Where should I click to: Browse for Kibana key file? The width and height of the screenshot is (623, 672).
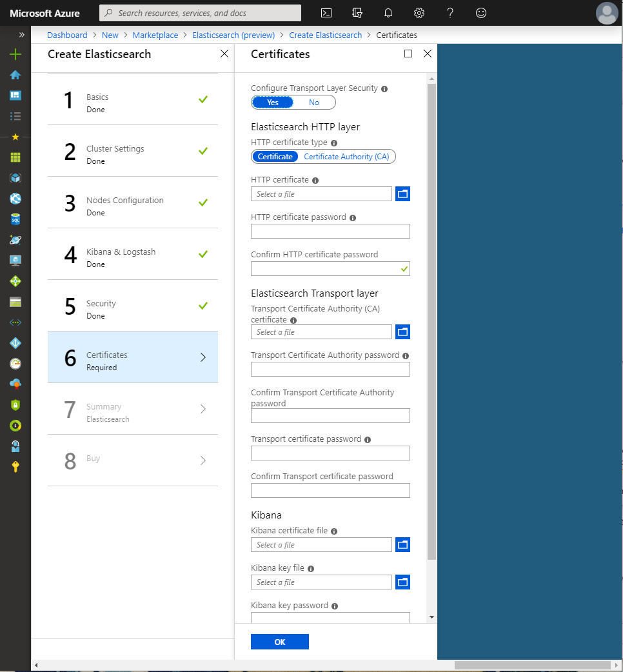coord(402,582)
